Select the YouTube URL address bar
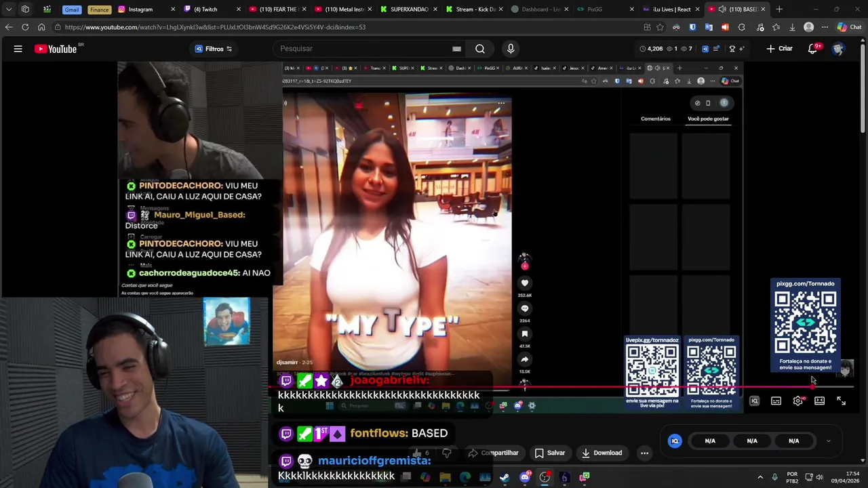The width and height of the screenshot is (868, 488). tap(346, 27)
